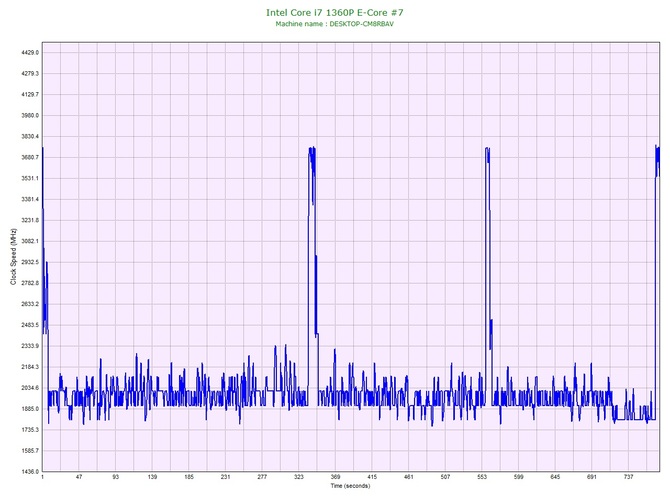
Task: Click the 461 time axis tick label
Action: click(x=409, y=477)
